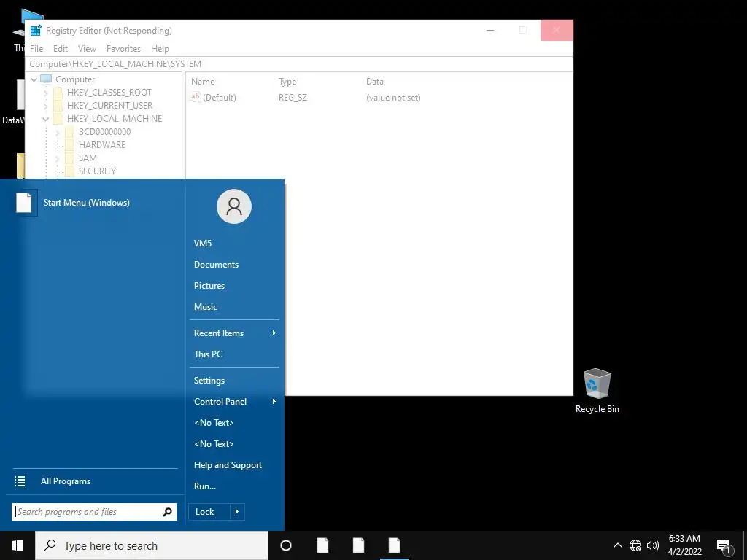
Task: Click the HKEY_CLASSES_ROOT folder icon
Action: coord(58,93)
